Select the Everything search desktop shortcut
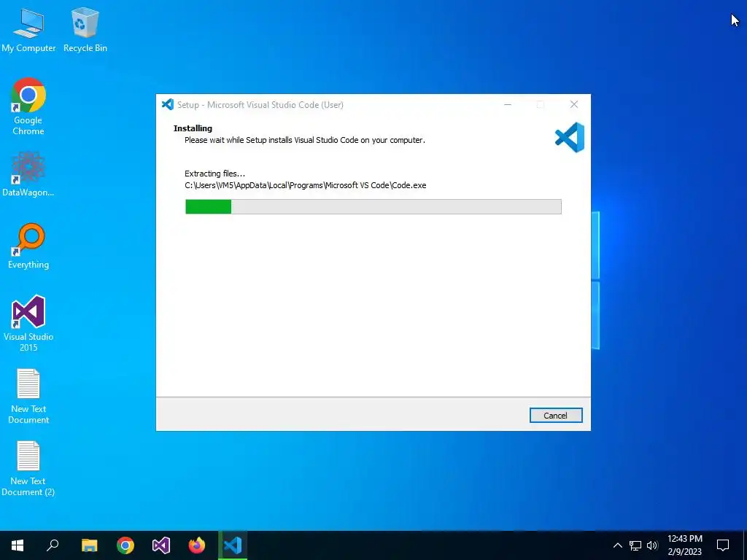The image size is (747, 560). click(x=28, y=246)
